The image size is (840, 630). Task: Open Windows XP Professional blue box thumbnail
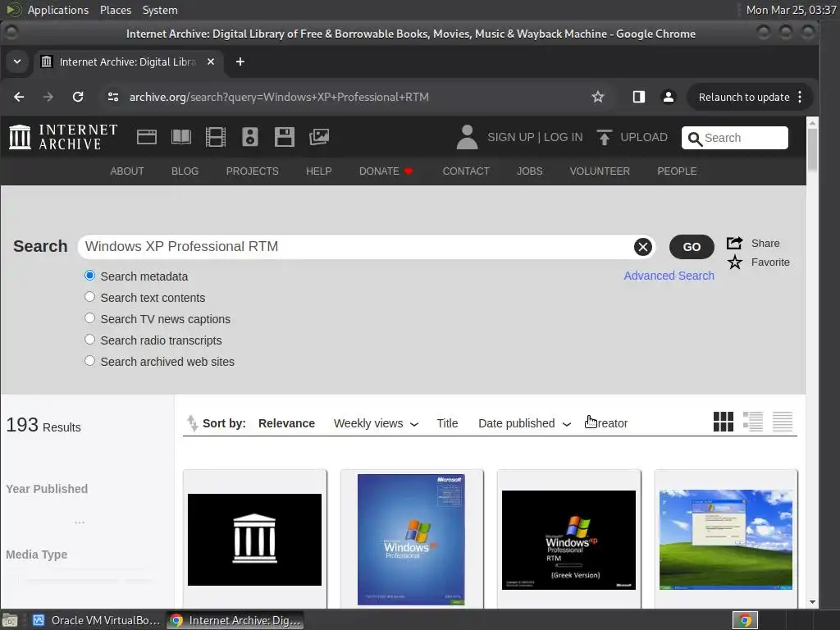[x=411, y=539]
